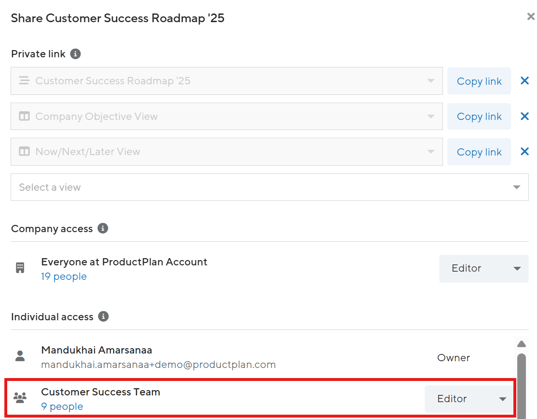Viewport: 537px width, 419px height.
Task: Open the Select a view dropdown
Action: coord(269,187)
